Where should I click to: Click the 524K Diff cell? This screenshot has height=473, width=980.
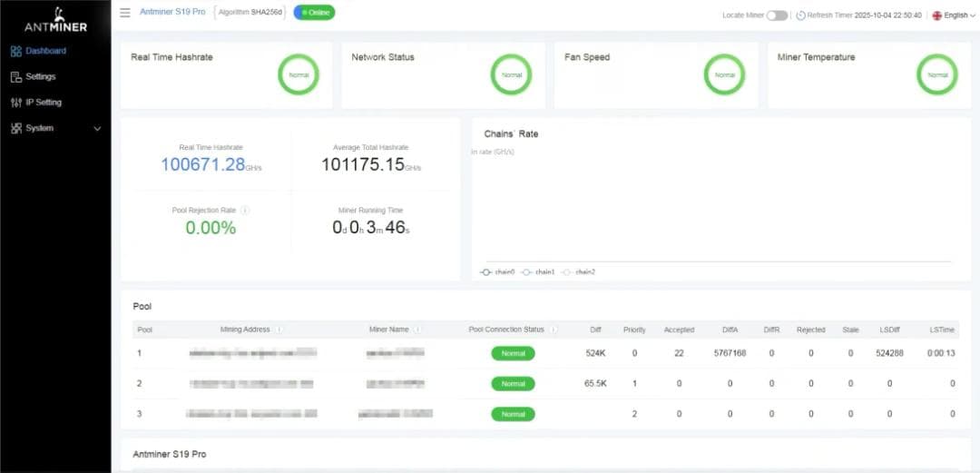[595, 353]
